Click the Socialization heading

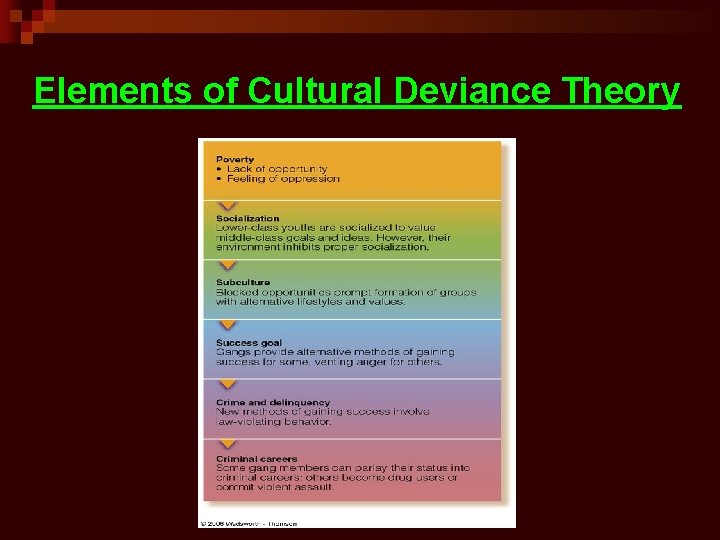[248, 219]
